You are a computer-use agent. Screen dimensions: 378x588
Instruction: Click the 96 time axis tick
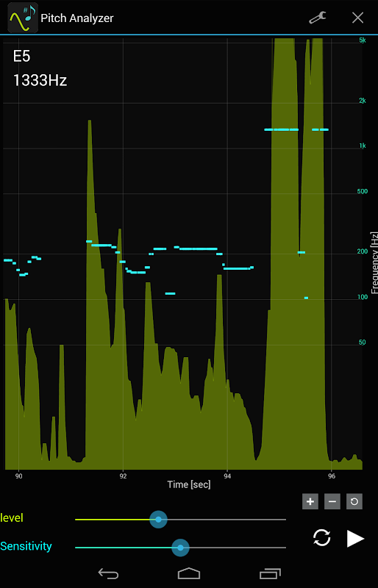tap(331, 476)
